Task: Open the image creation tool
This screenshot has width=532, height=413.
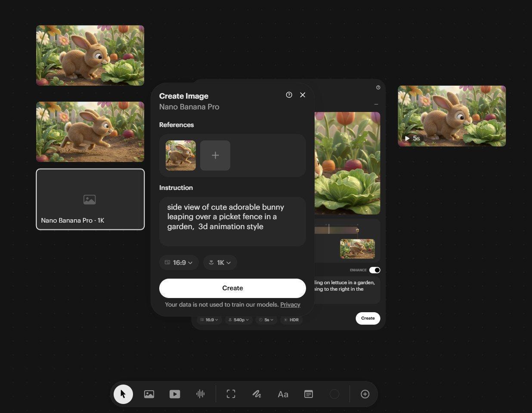Action: pyautogui.click(x=149, y=394)
